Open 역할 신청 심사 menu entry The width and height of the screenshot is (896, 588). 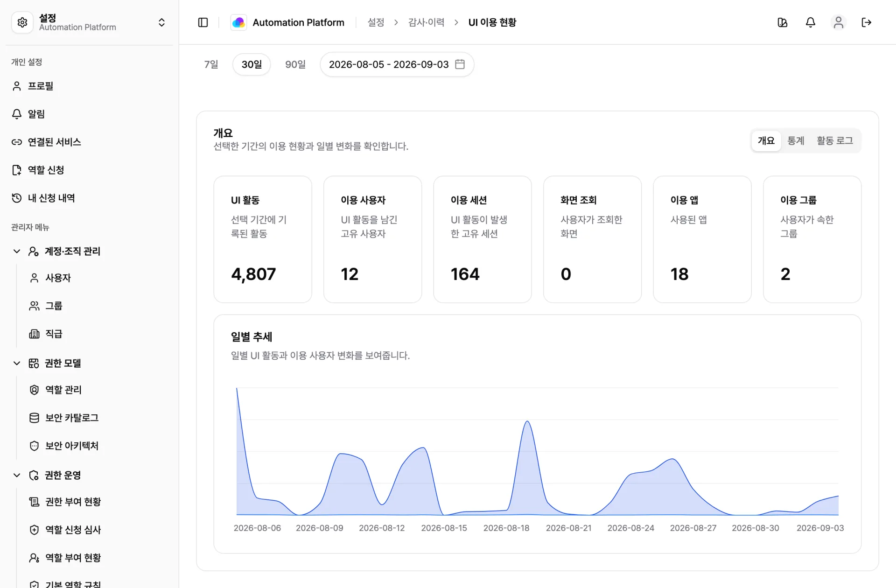click(x=98, y=530)
